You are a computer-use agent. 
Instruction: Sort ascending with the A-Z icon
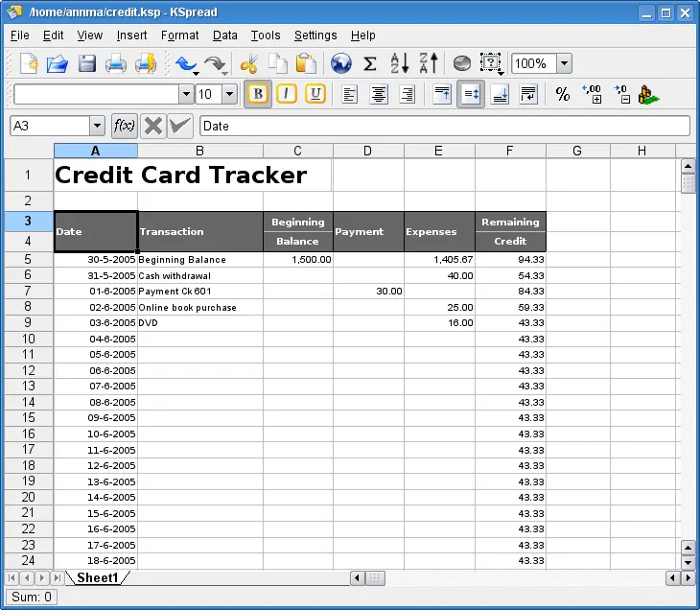pyautogui.click(x=400, y=63)
